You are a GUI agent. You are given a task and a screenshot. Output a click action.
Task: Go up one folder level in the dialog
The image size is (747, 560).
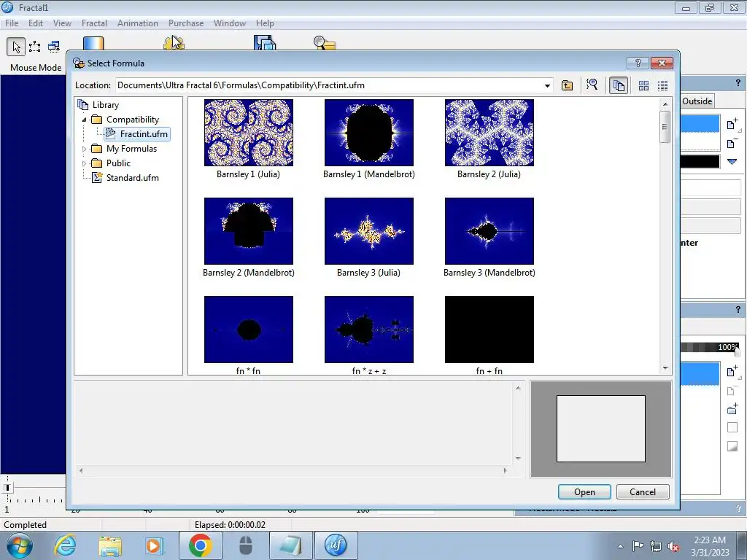567,85
